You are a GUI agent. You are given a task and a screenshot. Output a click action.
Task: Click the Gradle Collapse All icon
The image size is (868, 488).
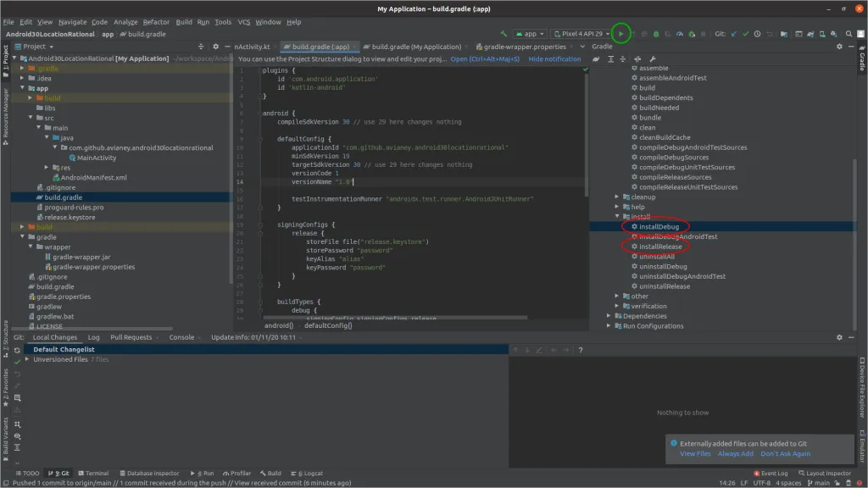point(623,58)
